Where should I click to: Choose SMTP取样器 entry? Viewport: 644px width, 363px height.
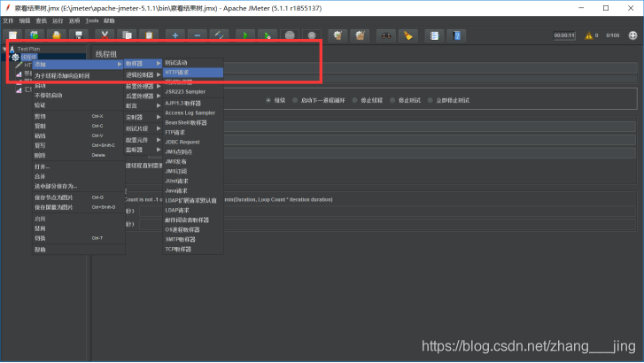click(193, 239)
